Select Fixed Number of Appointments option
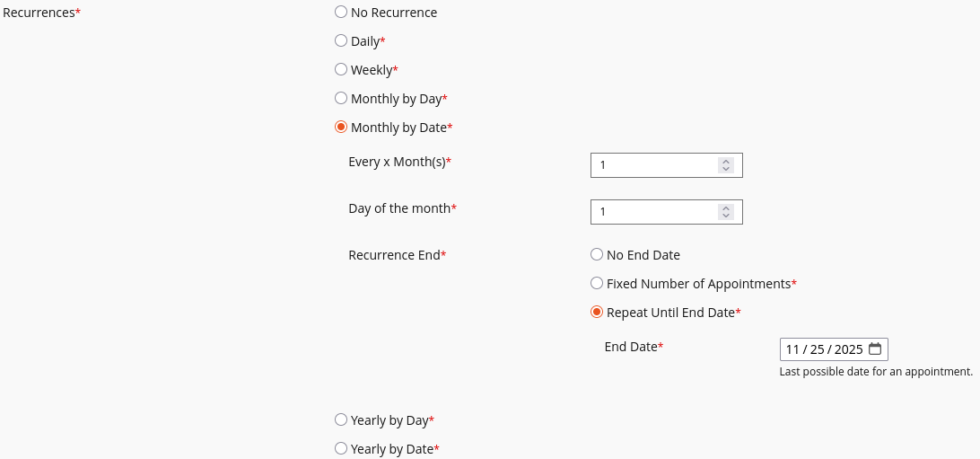Screen dimensions: 980x459 click(x=597, y=284)
